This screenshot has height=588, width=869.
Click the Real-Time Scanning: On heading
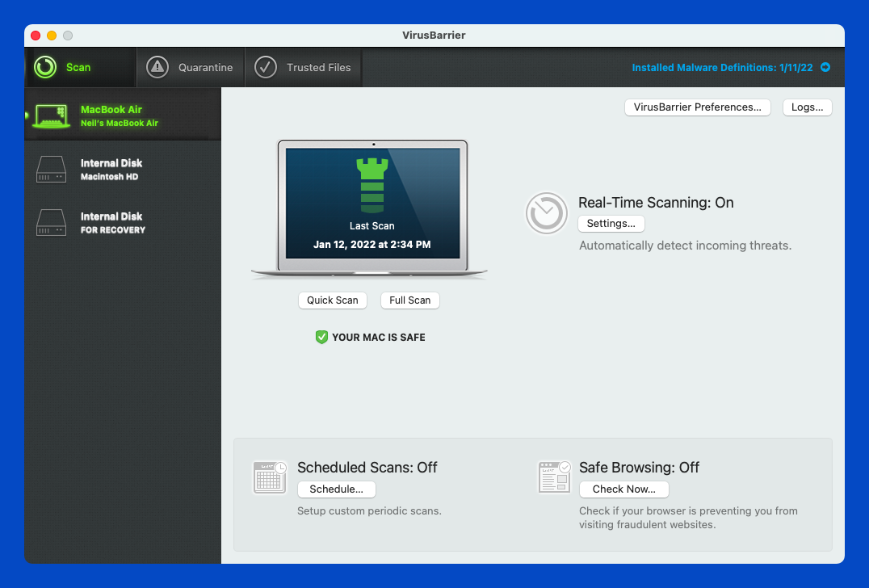coord(656,203)
